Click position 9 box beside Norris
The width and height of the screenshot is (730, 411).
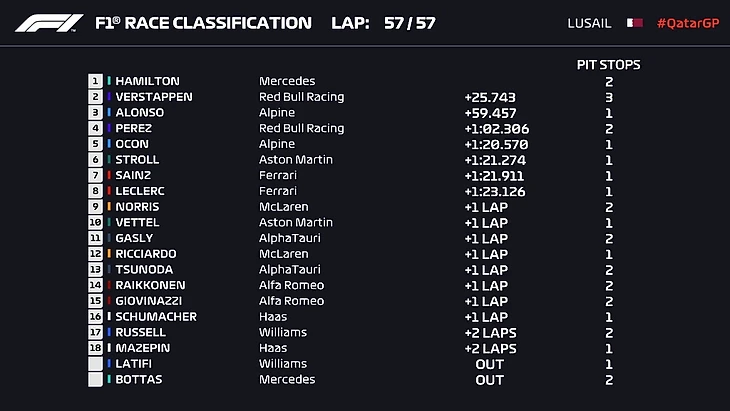pyautogui.click(x=96, y=207)
